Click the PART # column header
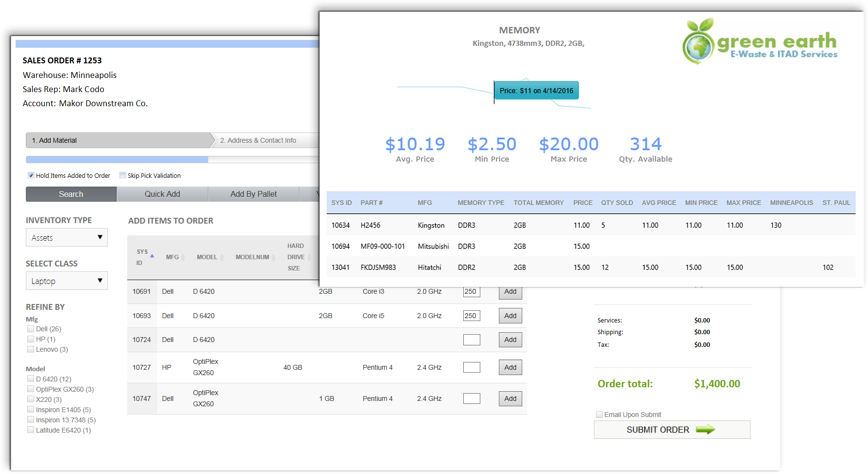The height and width of the screenshot is (474, 868). 372,203
